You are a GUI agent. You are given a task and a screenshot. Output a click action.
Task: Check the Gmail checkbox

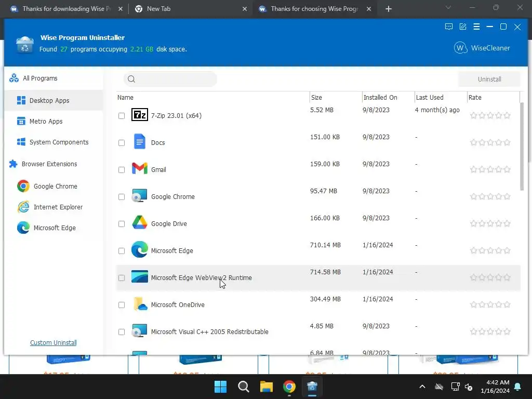click(x=122, y=170)
